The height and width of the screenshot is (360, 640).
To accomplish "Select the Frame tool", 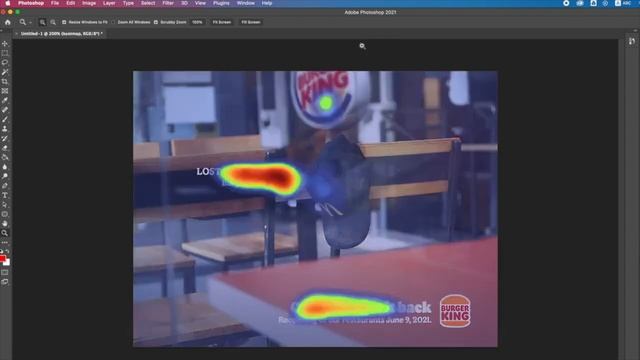I will point(5,91).
